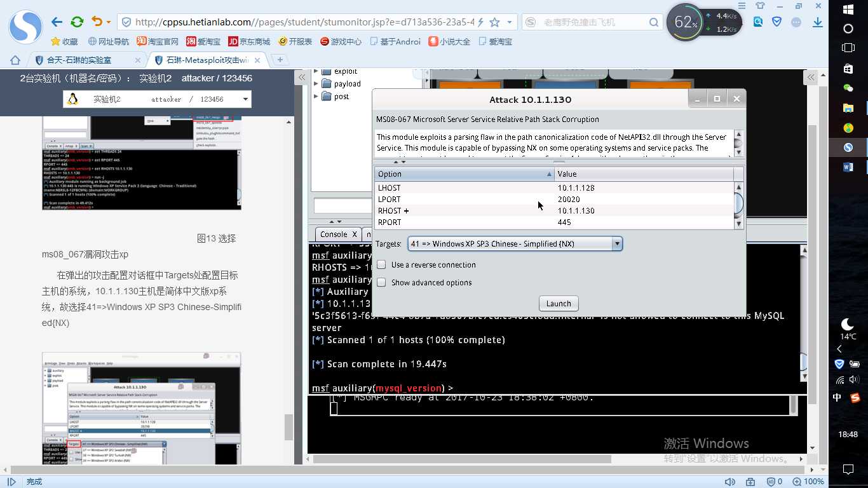
Task: Click the magnifier search icon
Action: tap(654, 22)
